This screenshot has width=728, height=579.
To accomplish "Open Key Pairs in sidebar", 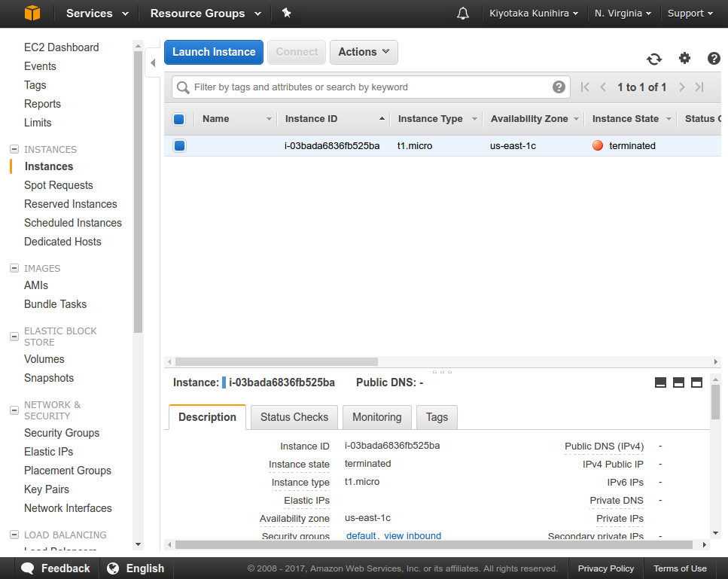I will (x=47, y=489).
